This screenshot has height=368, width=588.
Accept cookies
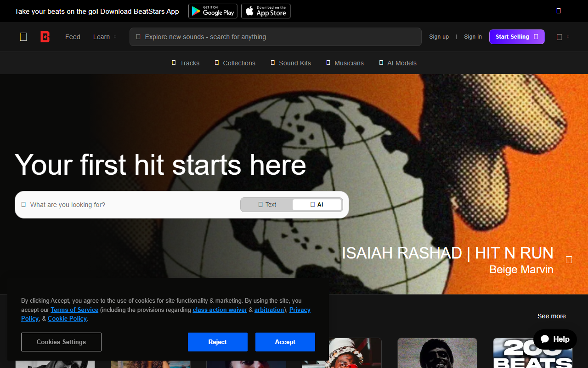click(285, 342)
